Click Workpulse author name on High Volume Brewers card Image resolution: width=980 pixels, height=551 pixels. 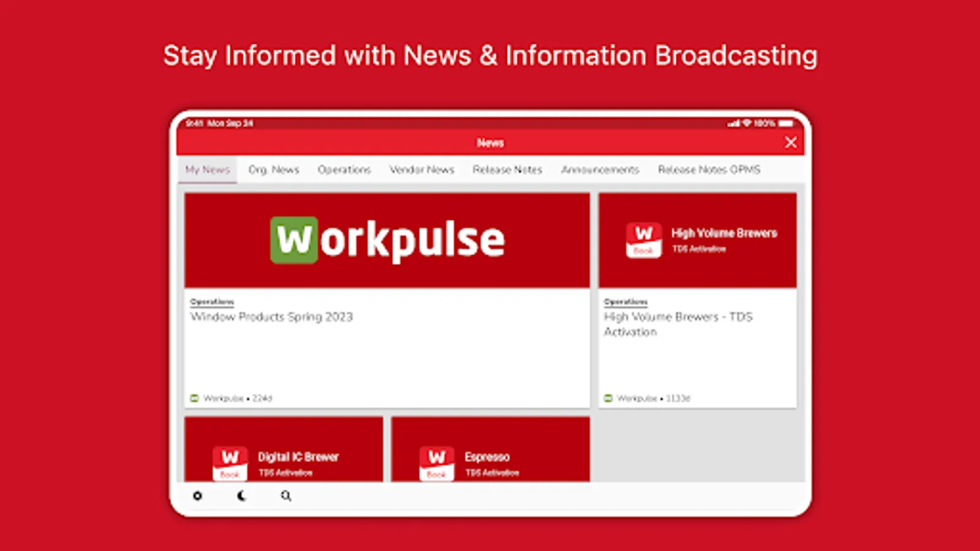point(637,399)
